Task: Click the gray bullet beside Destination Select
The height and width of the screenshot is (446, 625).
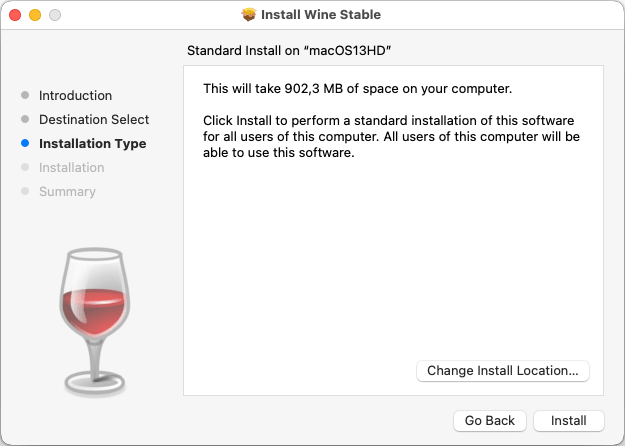Action: pyautogui.click(x=25, y=119)
